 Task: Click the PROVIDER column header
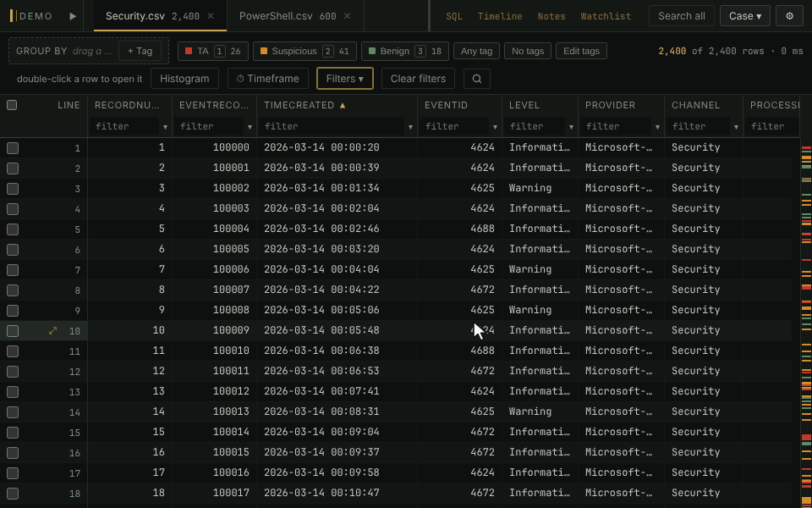pos(610,105)
